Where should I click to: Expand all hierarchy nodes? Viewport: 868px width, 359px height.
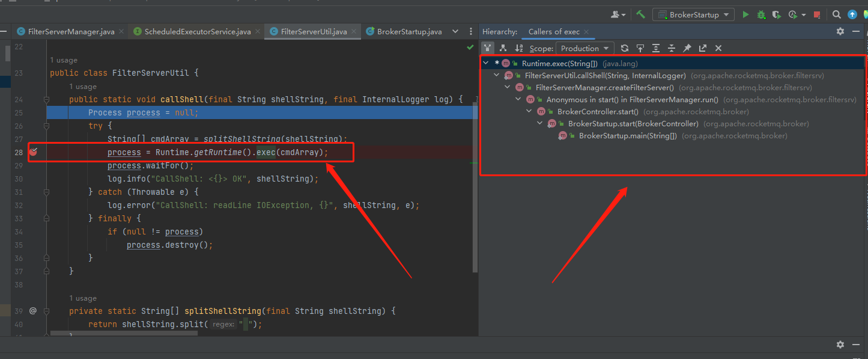click(656, 48)
